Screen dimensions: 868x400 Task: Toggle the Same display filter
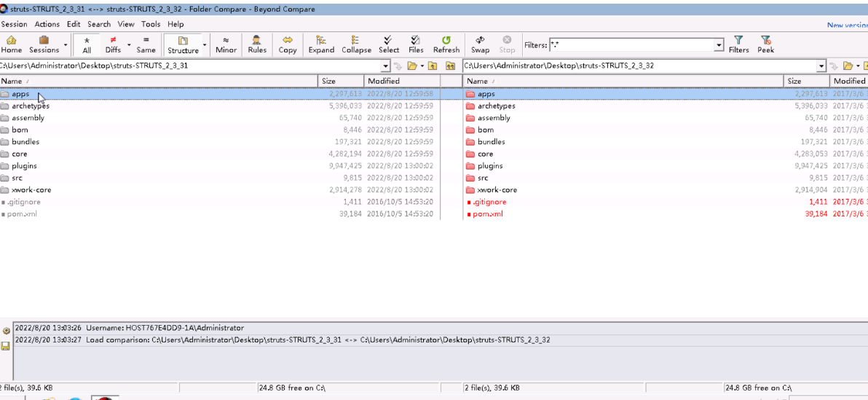(x=146, y=44)
